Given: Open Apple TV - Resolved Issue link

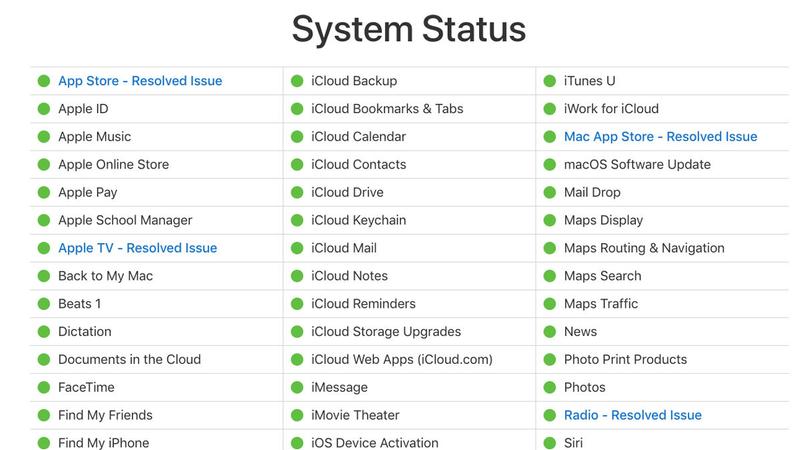Looking at the screenshot, I should point(138,248).
